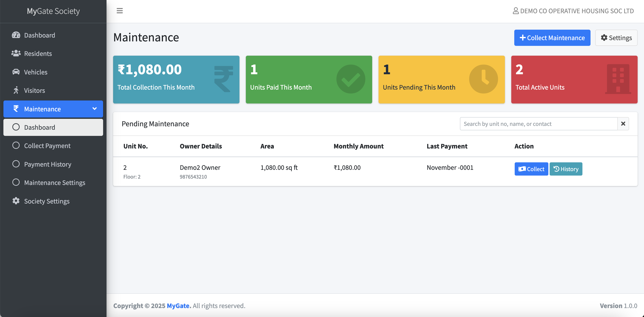Clear the search with the X button
644x317 pixels.
623,124
